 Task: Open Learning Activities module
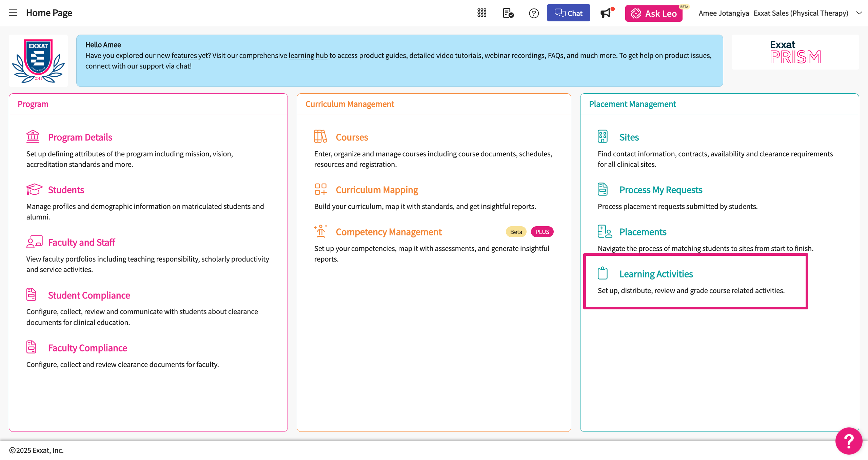(x=656, y=274)
